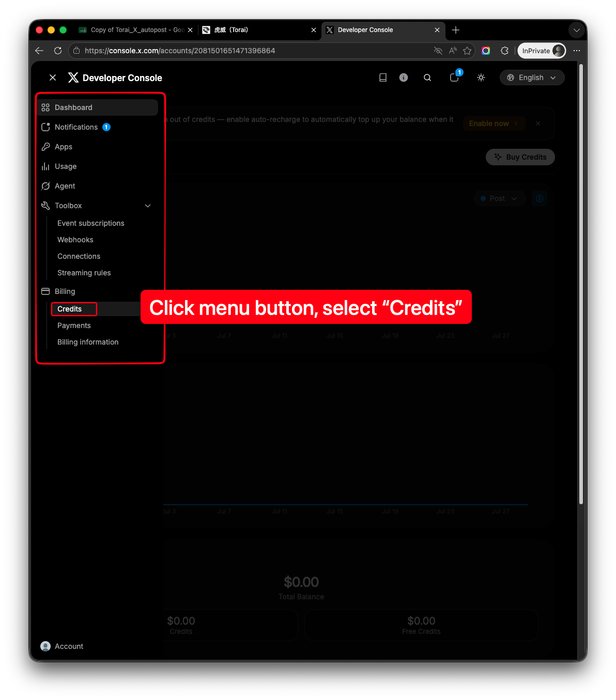Open the notifications bell with badge in header
The height and width of the screenshot is (700, 616).
(x=454, y=77)
